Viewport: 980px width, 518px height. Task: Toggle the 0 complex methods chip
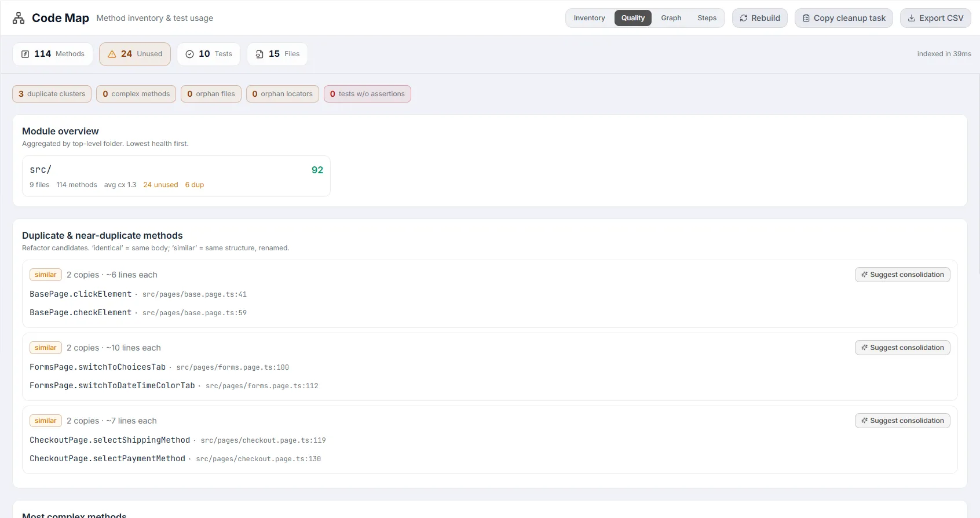pyautogui.click(x=136, y=94)
